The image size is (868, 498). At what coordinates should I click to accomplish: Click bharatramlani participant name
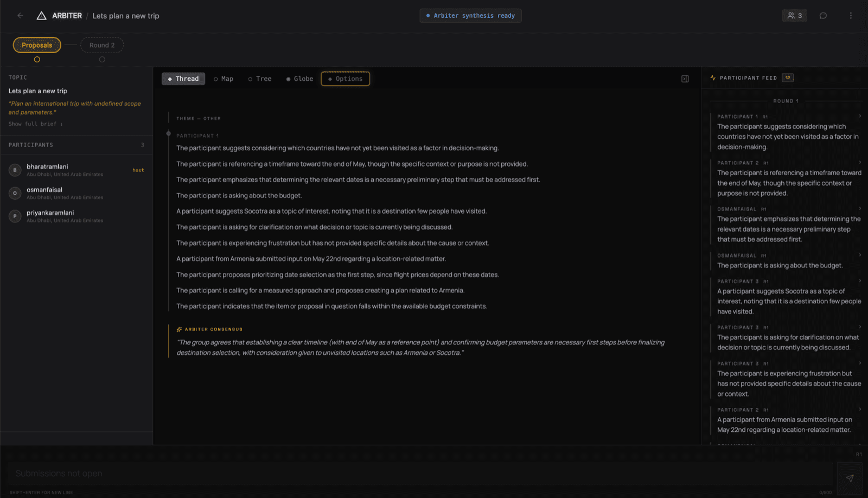[x=47, y=167]
